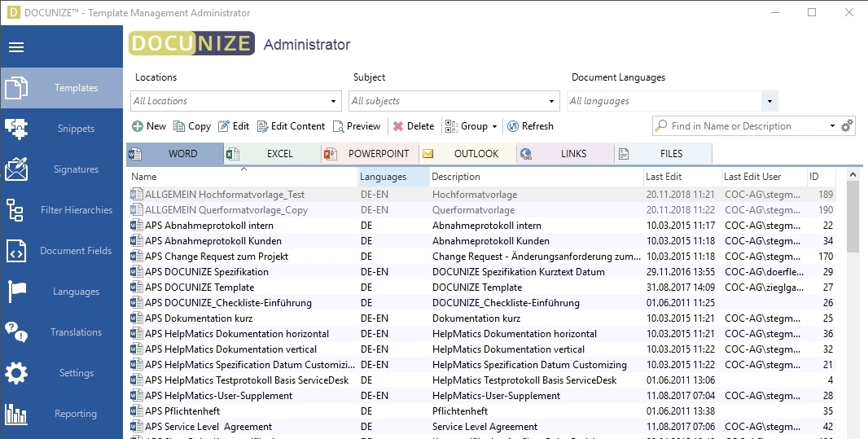
Task: Select the APS DOCUNIZE Spezifikation row
Action: click(x=481, y=272)
